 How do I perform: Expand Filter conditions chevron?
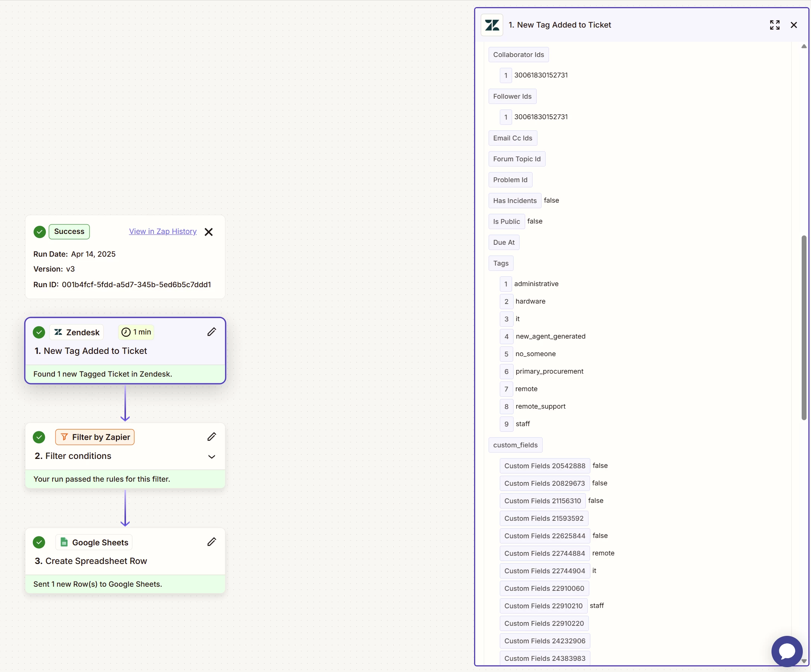[212, 457]
